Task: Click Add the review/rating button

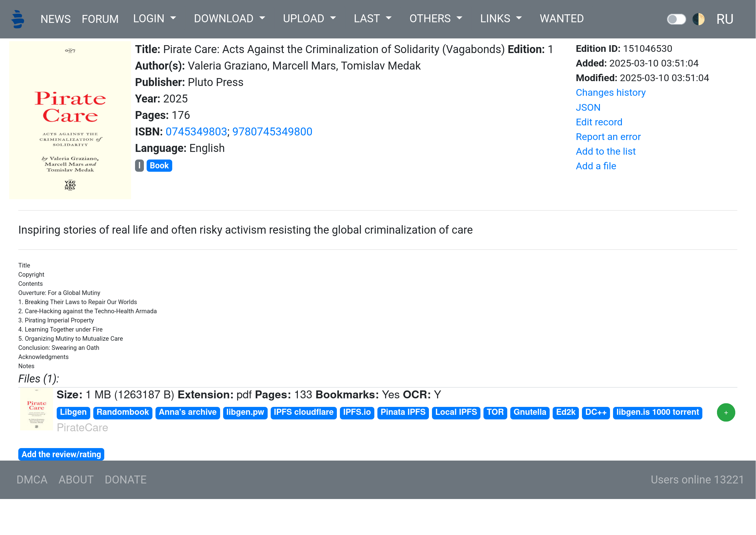Action: [x=61, y=454]
